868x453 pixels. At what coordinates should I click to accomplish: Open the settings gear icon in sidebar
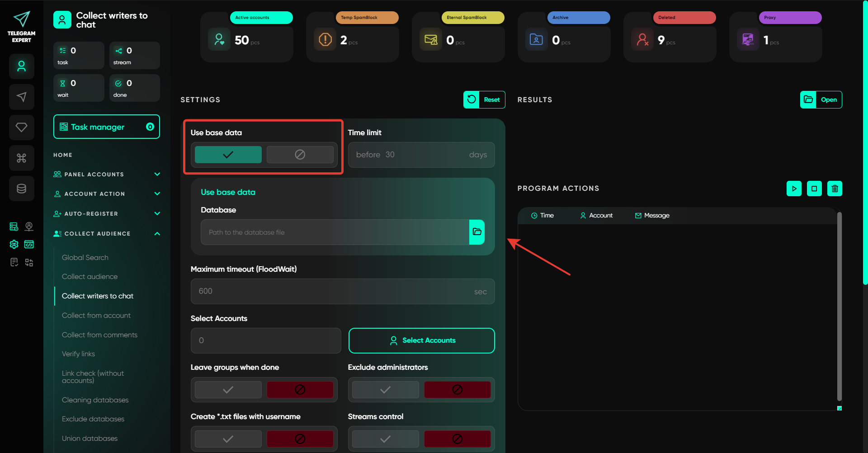pyautogui.click(x=14, y=245)
